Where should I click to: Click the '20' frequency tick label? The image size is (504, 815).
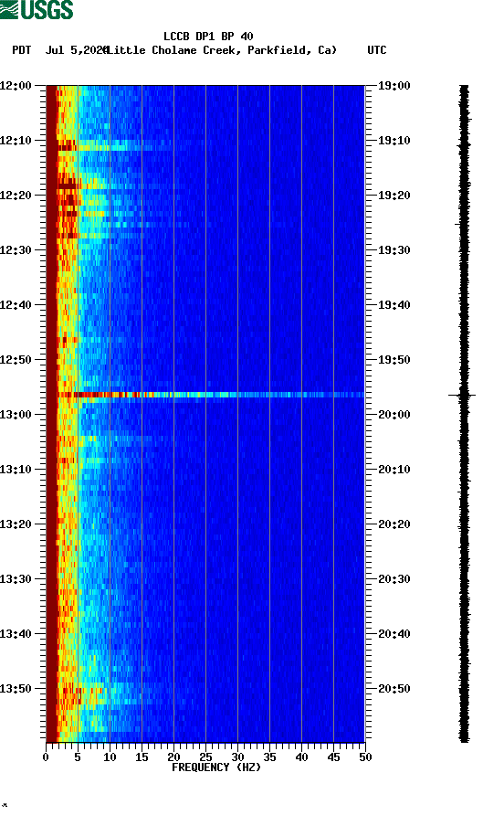point(173,757)
